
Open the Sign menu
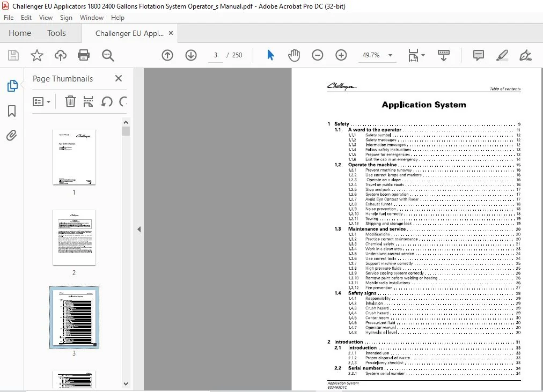coord(66,18)
